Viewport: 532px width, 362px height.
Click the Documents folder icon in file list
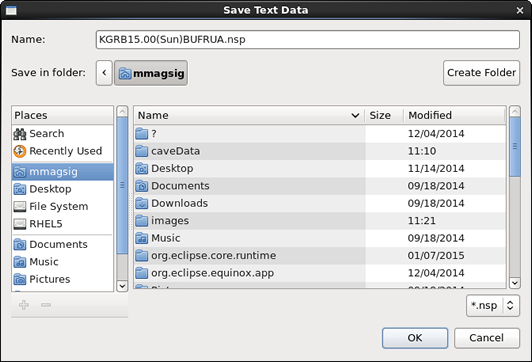(141, 186)
